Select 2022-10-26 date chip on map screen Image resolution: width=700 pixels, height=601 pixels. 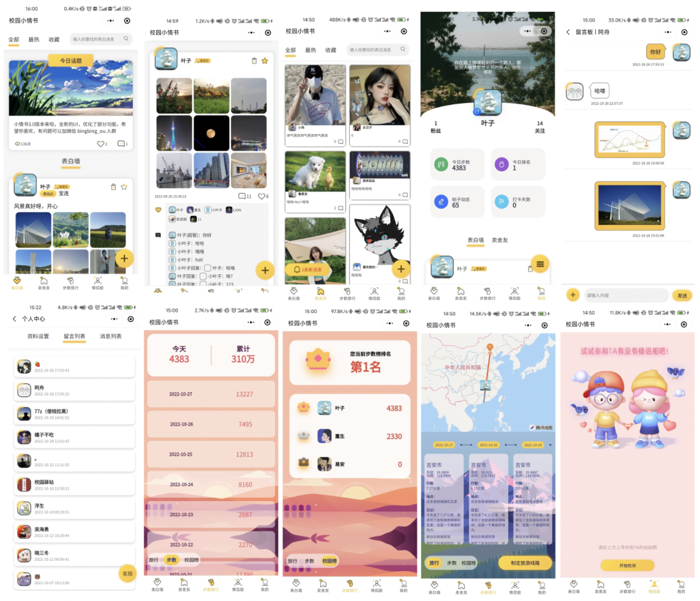click(x=489, y=445)
